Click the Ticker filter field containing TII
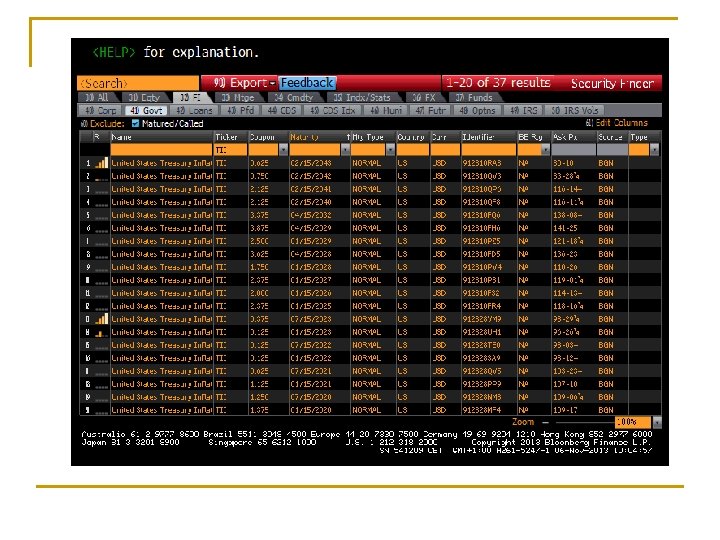The image size is (720, 540). [x=231, y=150]
